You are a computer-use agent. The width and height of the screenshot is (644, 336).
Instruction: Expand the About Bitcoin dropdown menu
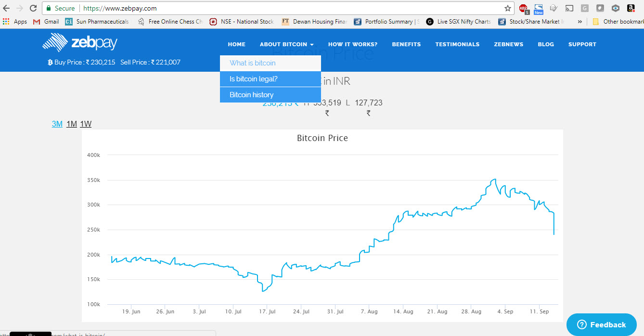[286, 44]
